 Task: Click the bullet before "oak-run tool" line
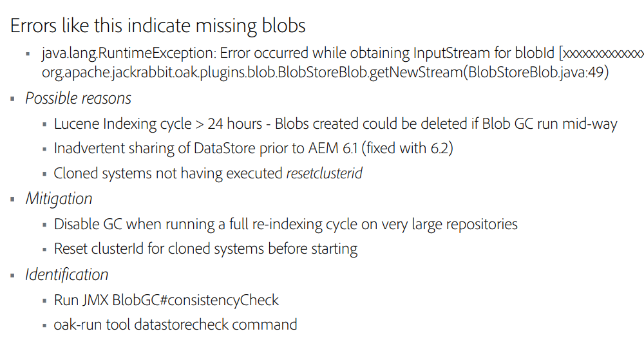44,326
